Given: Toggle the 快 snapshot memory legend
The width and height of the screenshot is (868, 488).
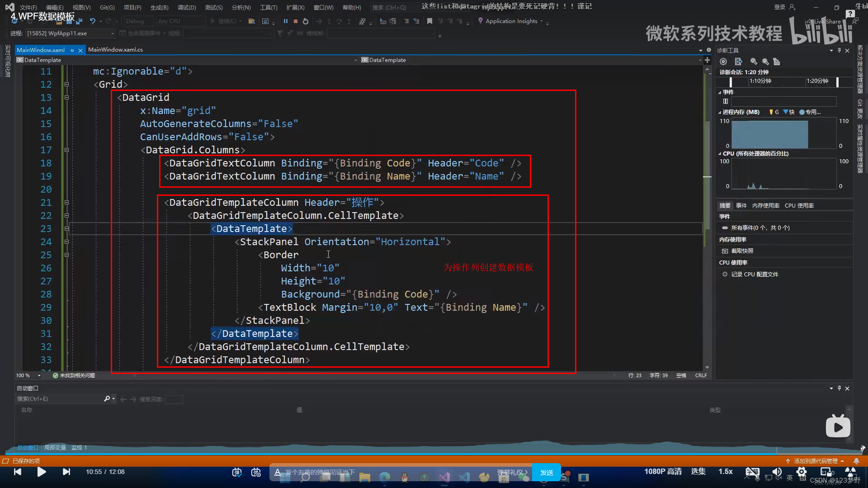Looking at the screenshot, I should click(x=789, y=112).
